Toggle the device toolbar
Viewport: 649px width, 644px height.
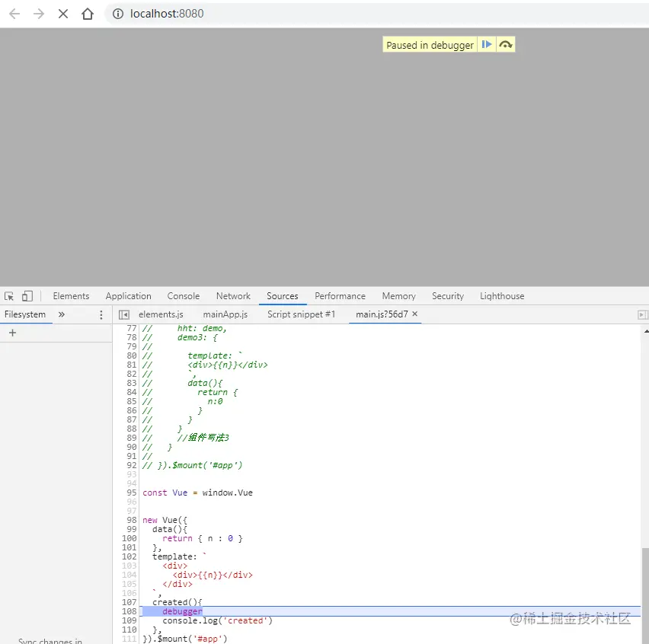click(x=27, y=296)
